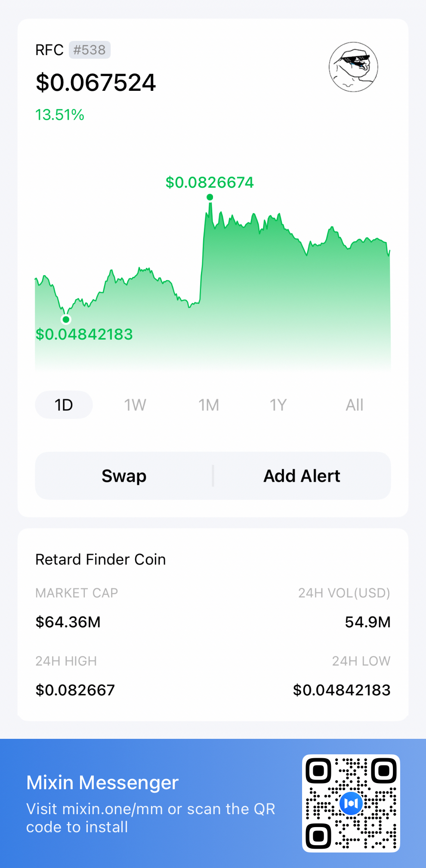Image resolution: width=426 pixels, height=868 pixels.
Task: Tap the Mixin logo inside QR code
Action: tap(351, 803)
